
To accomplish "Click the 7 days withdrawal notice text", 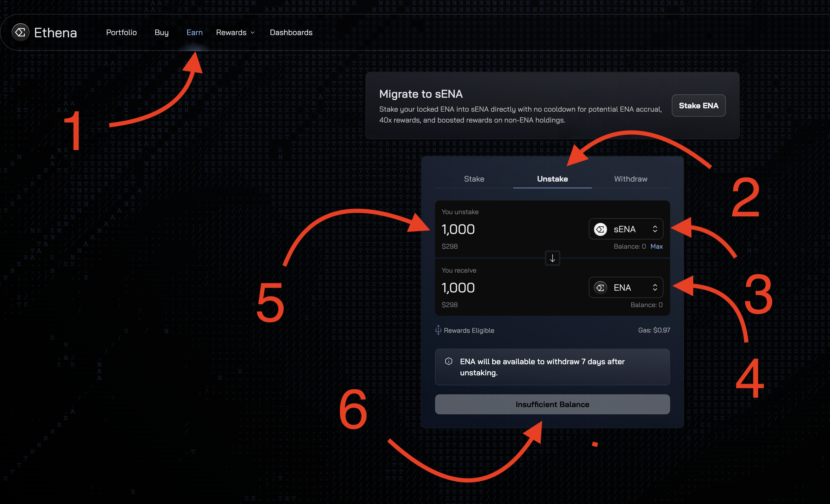I will [542, 367].
